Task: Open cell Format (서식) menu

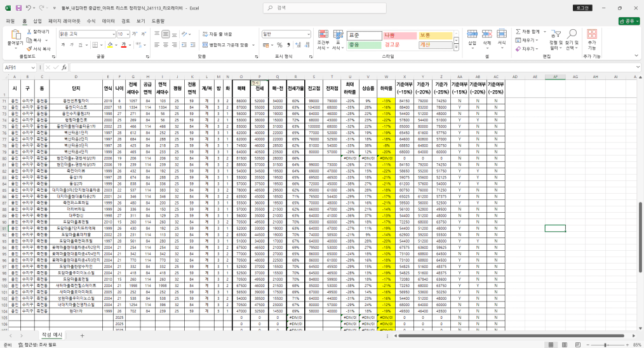Action: click(x=502, y=37)
